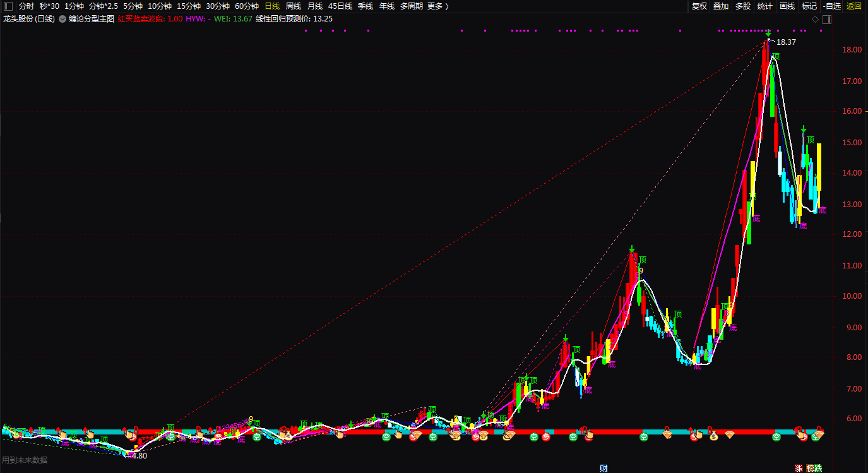Select the 5分钟 period
The image size is (868, 473).
[x=133, y=6]
